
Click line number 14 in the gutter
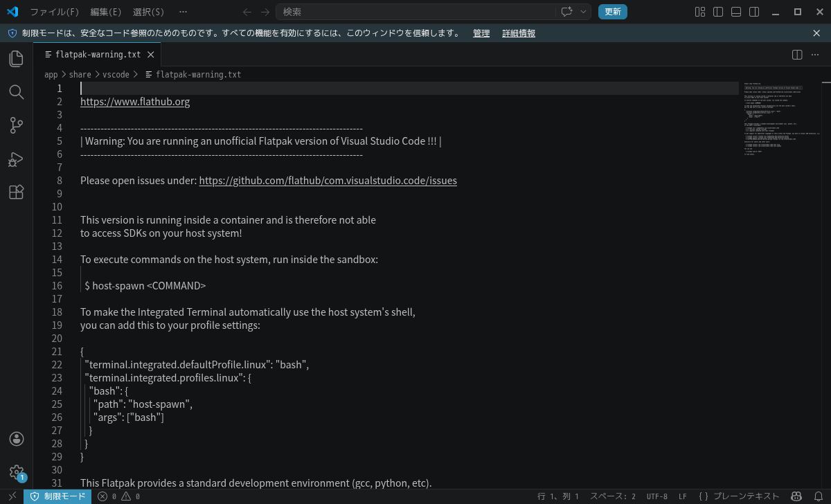[x=57, y=260]
